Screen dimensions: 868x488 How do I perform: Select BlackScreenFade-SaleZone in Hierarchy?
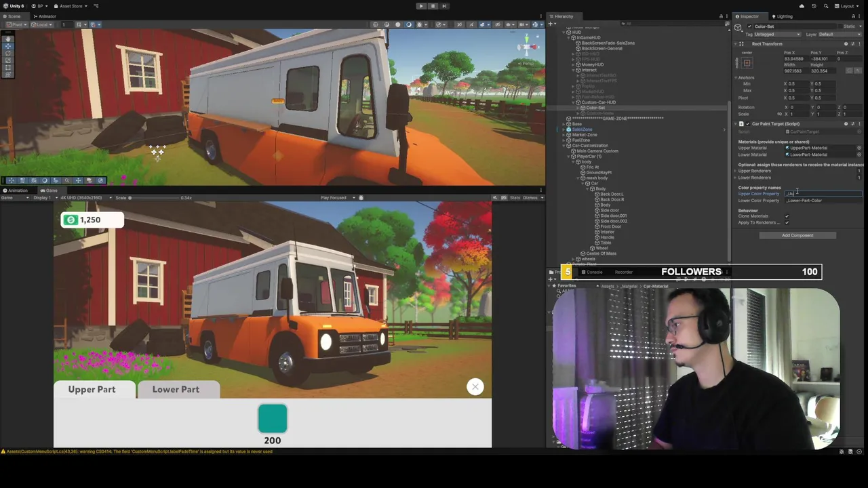coord(608,43)
